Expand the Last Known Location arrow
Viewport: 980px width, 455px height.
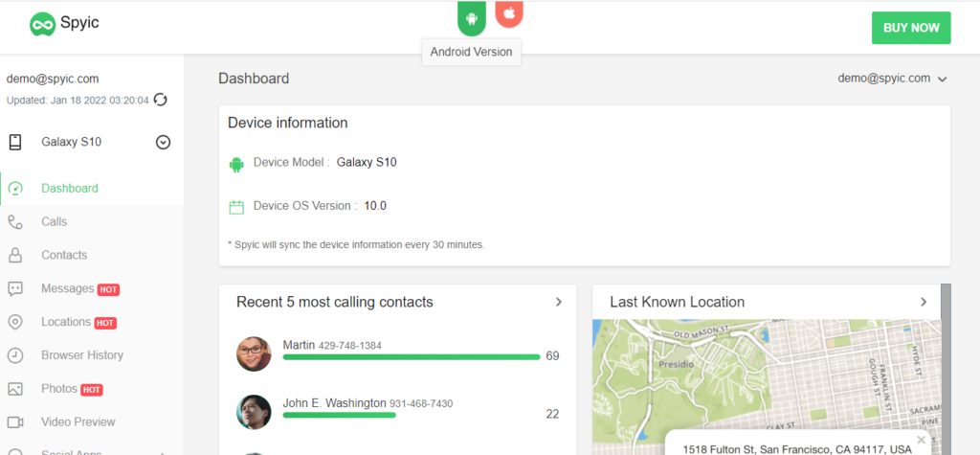(x=924, y=303)
